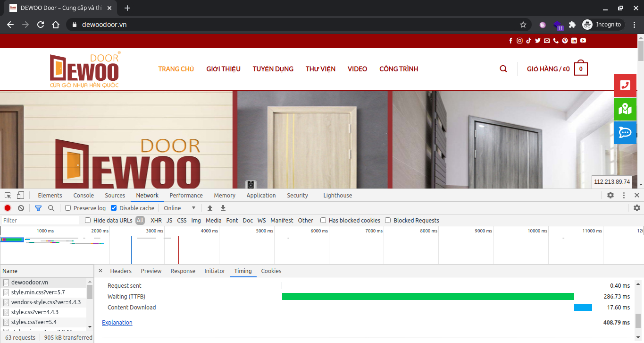Image resolution: width=644 pixels, height=343 pixels.
Task: Open the Pinterest icon in the header
Action: pyautogui.click(x=565, y=41)
